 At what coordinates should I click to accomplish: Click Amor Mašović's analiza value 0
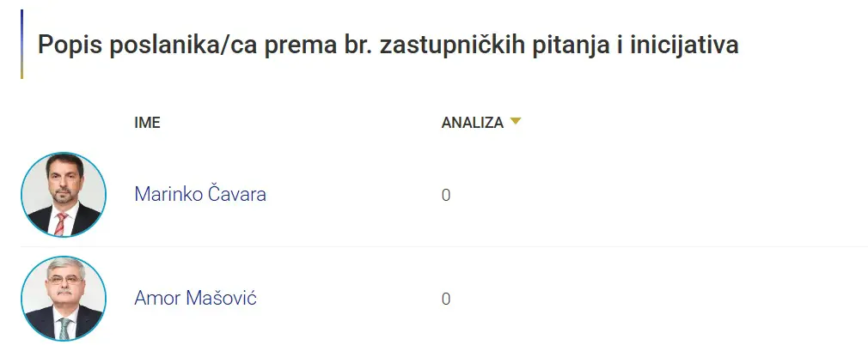pos(446,300)
